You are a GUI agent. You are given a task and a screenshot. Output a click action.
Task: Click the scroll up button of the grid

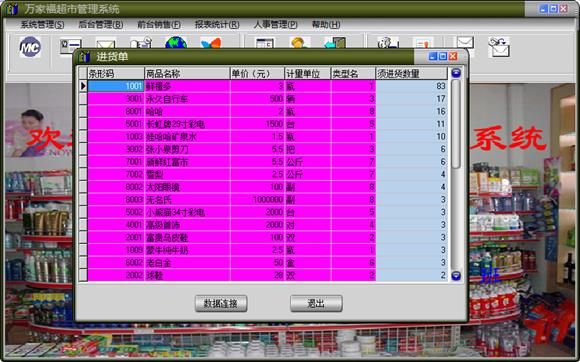456,73
